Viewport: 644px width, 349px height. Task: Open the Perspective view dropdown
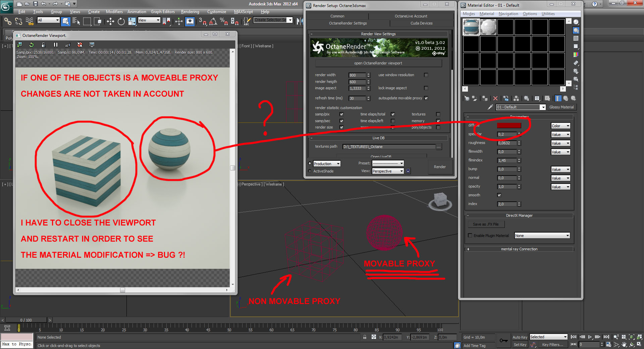point(388,171)
